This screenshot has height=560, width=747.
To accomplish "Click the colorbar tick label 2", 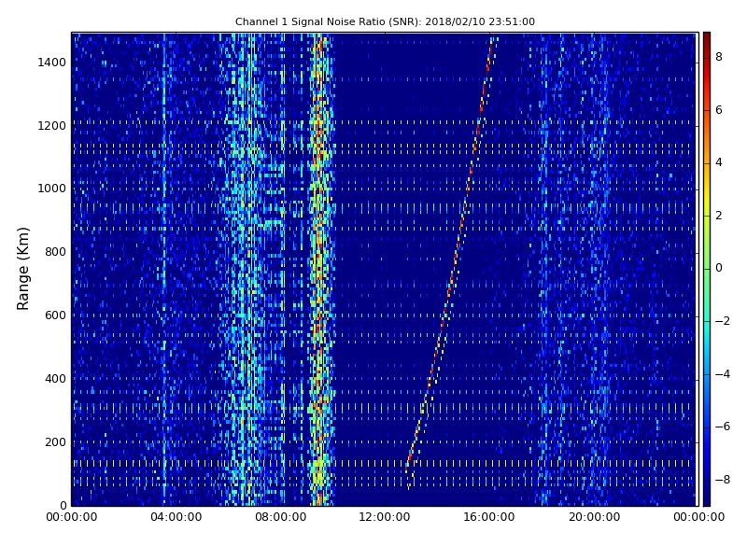I will point(719,216).
